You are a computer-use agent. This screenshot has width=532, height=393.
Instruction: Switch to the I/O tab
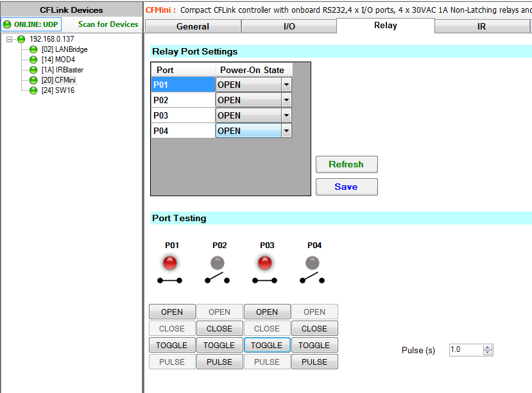pyautogui.click(x=289, y=26)
